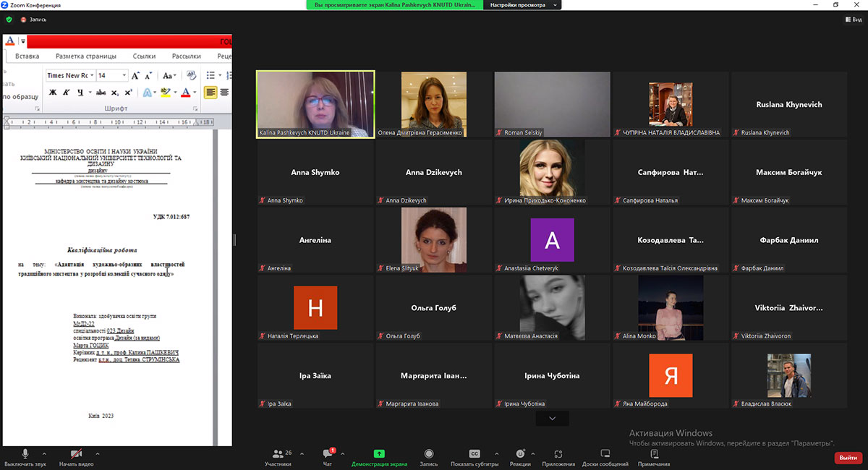Screen dimensions: 868x470
Task: Select Kalina Pashkevych's video tile
Action: (316, 104)
